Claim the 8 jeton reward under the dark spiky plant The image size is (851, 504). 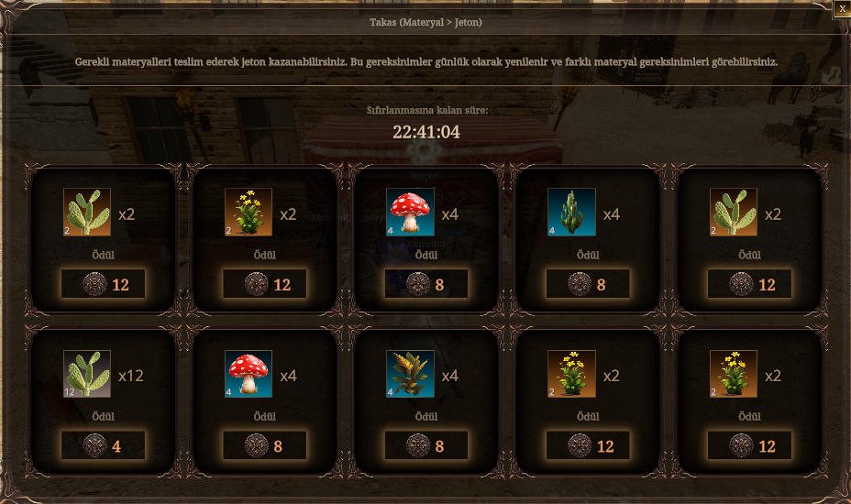point(588,284)
